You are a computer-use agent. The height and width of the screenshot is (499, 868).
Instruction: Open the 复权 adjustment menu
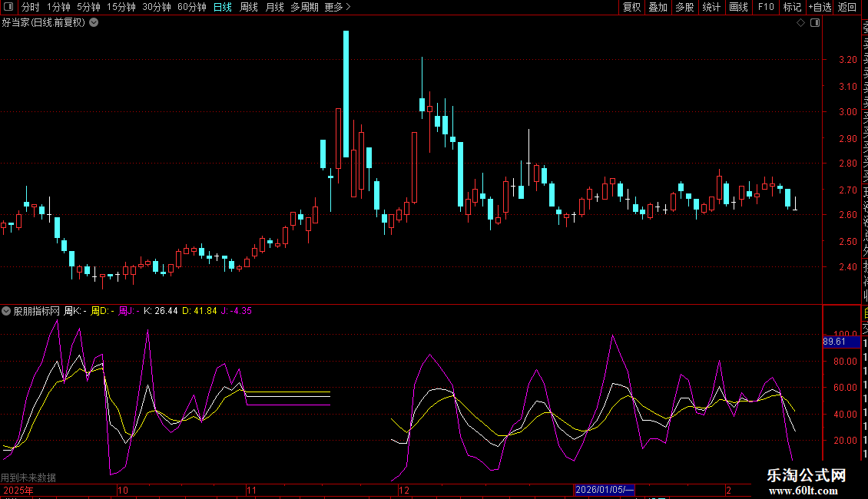[631, 7]
